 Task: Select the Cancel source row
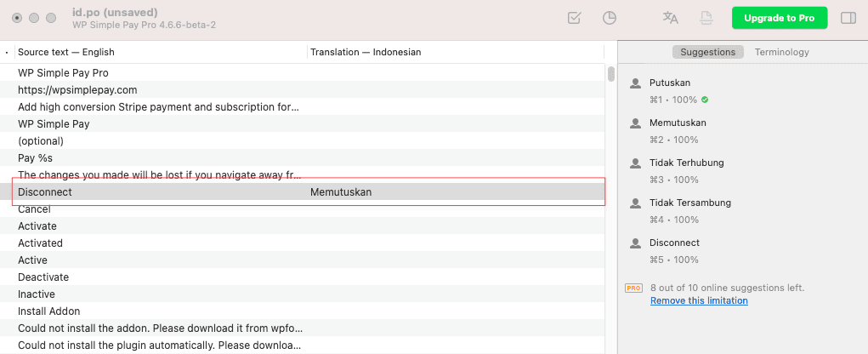coord(303,208)
